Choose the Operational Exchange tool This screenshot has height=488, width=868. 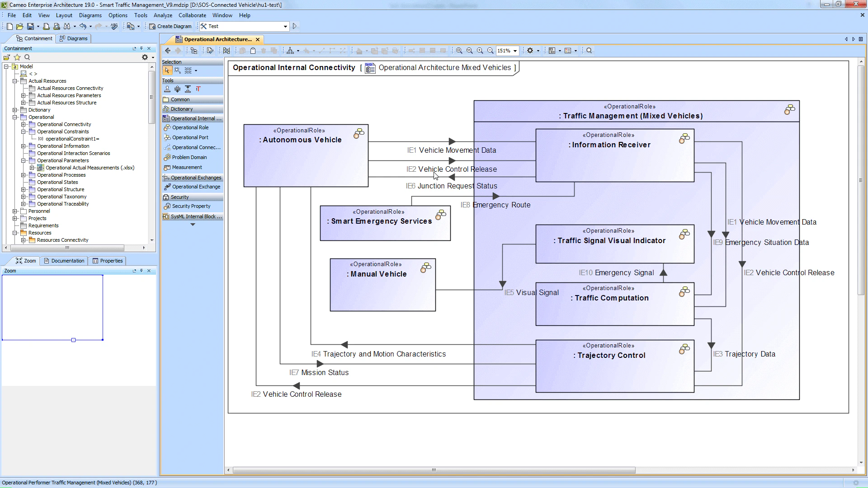click(195, 187)
